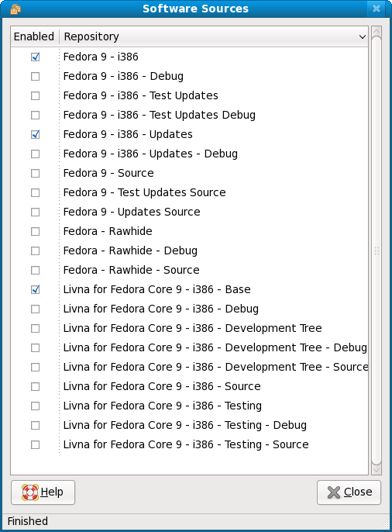
Task: Sort by the Enabled column header
Action: pos(35,36)
